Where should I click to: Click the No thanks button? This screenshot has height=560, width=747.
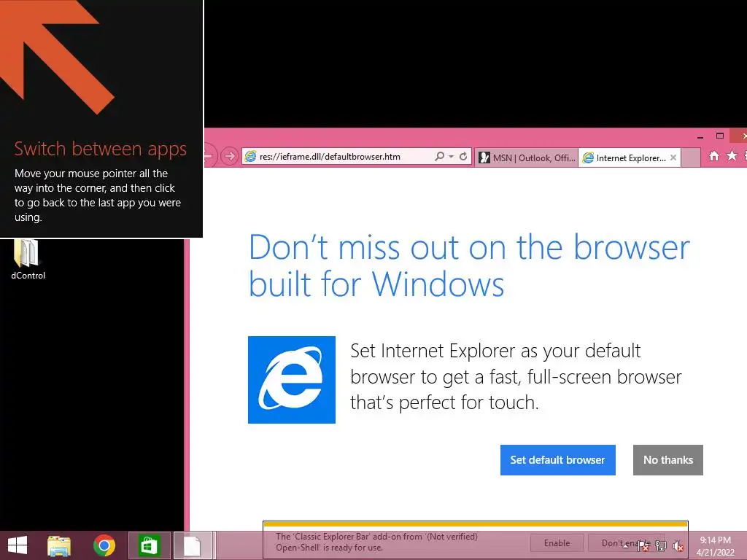coord(668,460)
